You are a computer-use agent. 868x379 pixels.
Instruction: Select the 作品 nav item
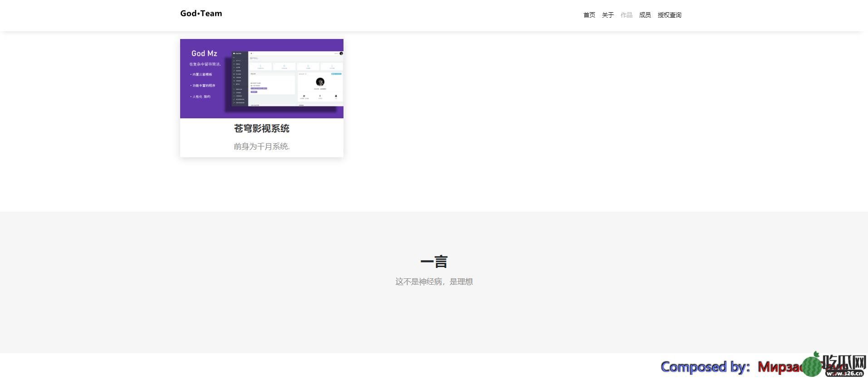pyautogui.click(x=626, y=15)
